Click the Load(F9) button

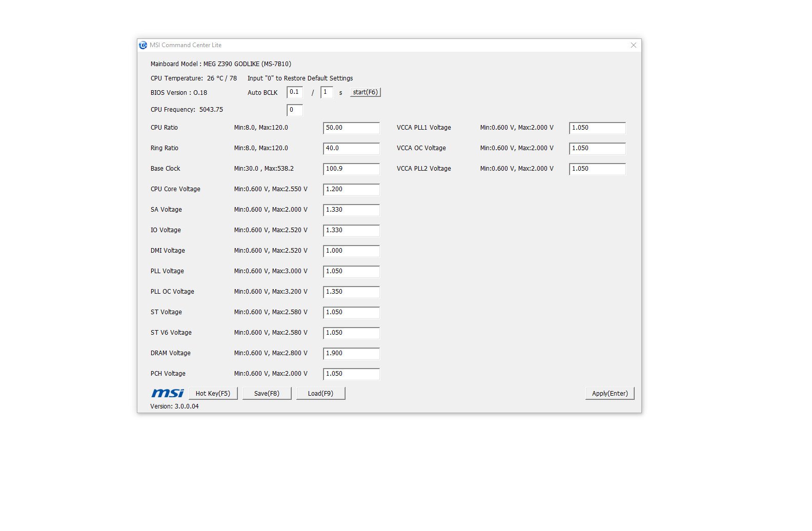[321, 394]
